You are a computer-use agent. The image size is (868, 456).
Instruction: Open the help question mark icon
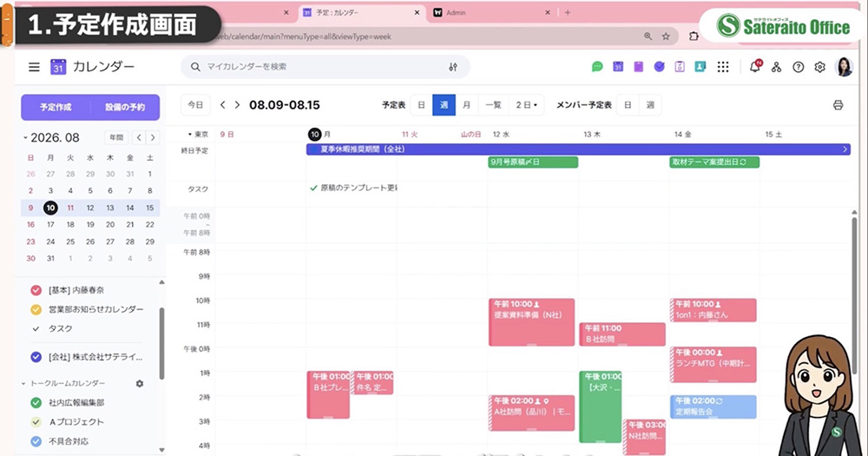(798, 67)
